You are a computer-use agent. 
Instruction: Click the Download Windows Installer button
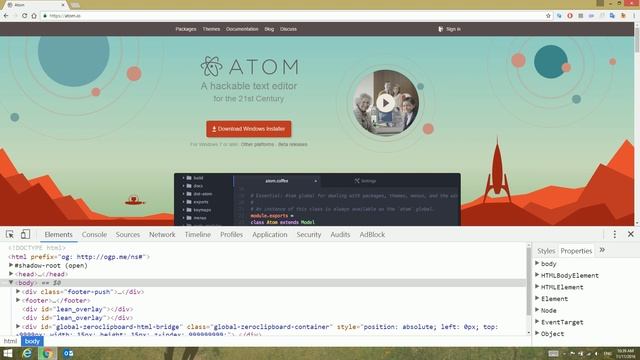click(x=249, y=129)
